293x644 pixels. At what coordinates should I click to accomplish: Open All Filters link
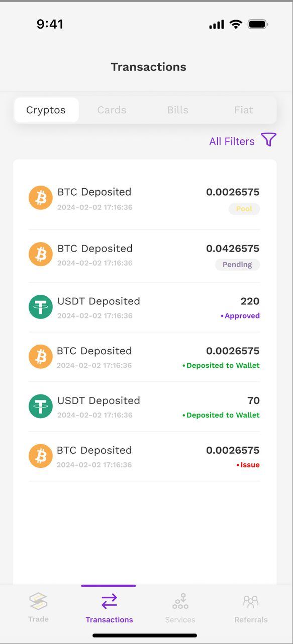coord(232,141)
